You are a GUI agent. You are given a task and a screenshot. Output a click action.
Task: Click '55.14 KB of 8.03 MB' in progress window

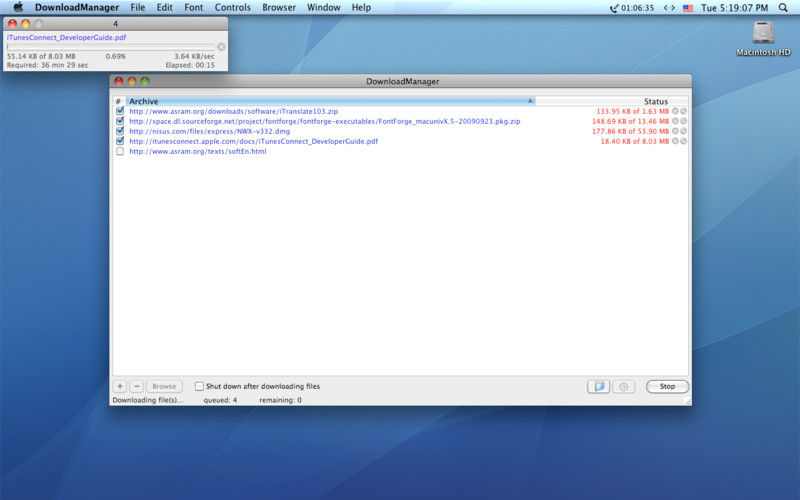[x=41, y=56]
